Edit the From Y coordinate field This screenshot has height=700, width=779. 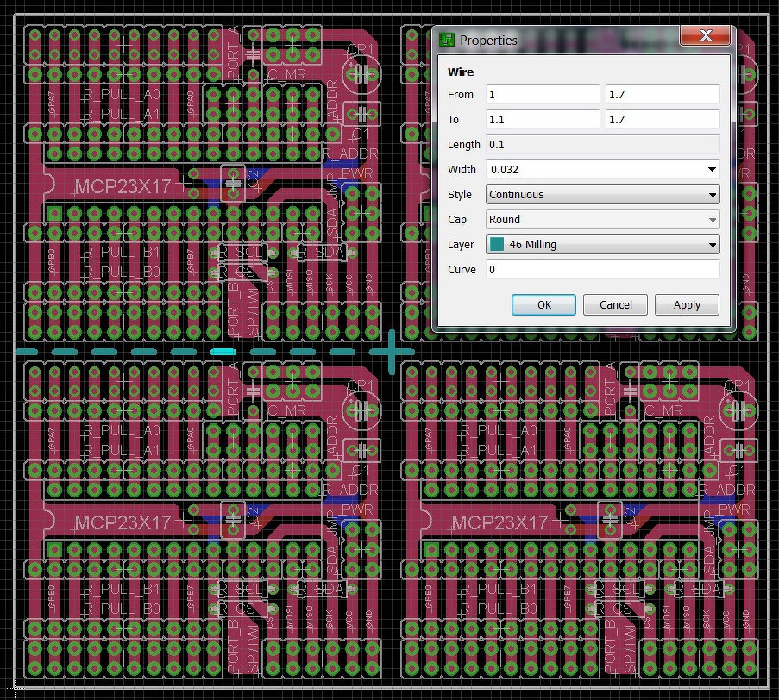pyautogui.click(x=663, y=94)
